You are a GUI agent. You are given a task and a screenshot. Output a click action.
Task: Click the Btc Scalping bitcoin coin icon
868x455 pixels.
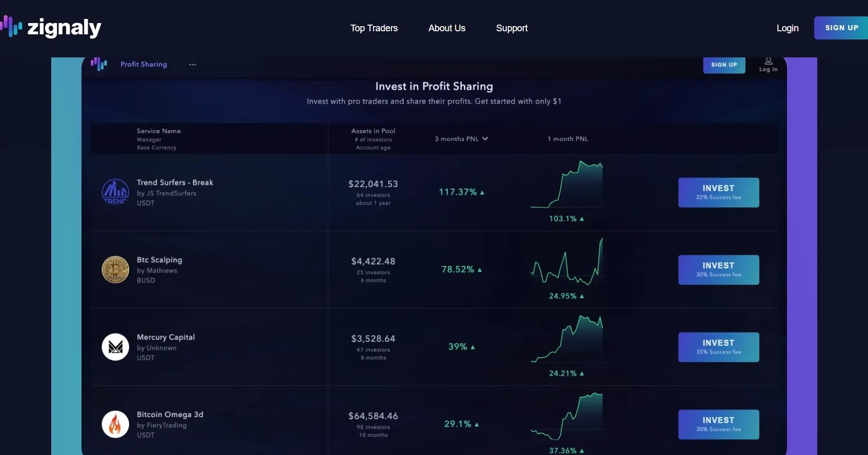tap(115, 270)
